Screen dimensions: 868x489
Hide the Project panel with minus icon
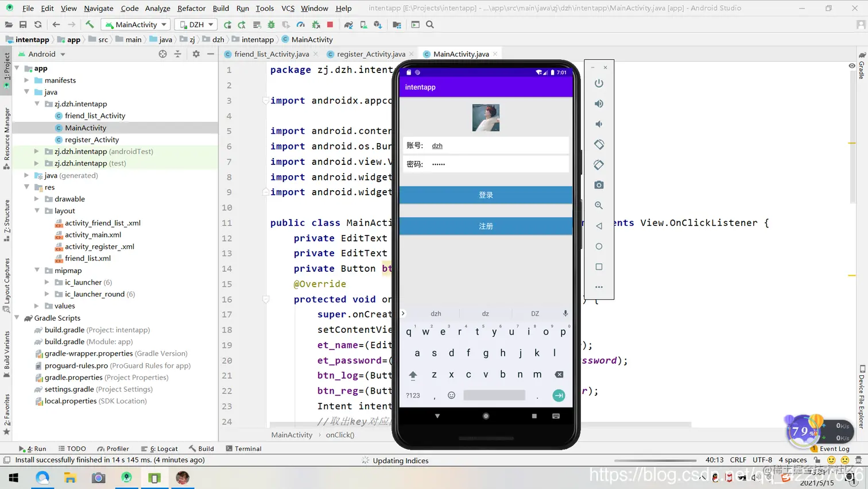click(x=211, y=54)
